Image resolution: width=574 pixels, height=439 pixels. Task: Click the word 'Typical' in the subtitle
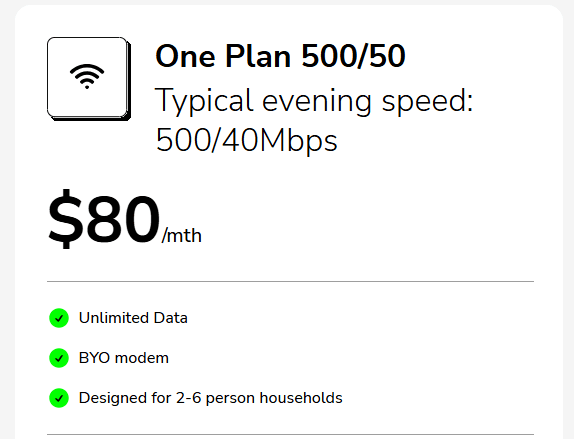pyautogui.click(x=204, y=102)
